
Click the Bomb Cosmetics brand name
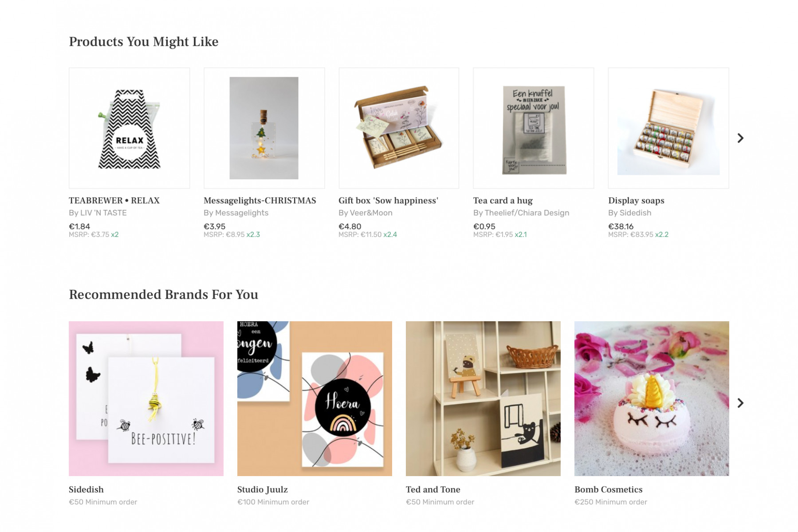pyautogui.click(x=608, y=489)
